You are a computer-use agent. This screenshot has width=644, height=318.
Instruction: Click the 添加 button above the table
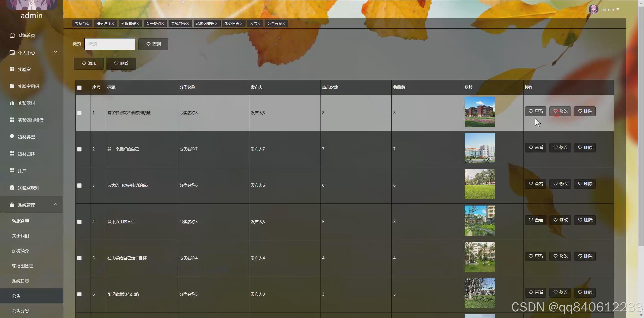pos(89,63)
